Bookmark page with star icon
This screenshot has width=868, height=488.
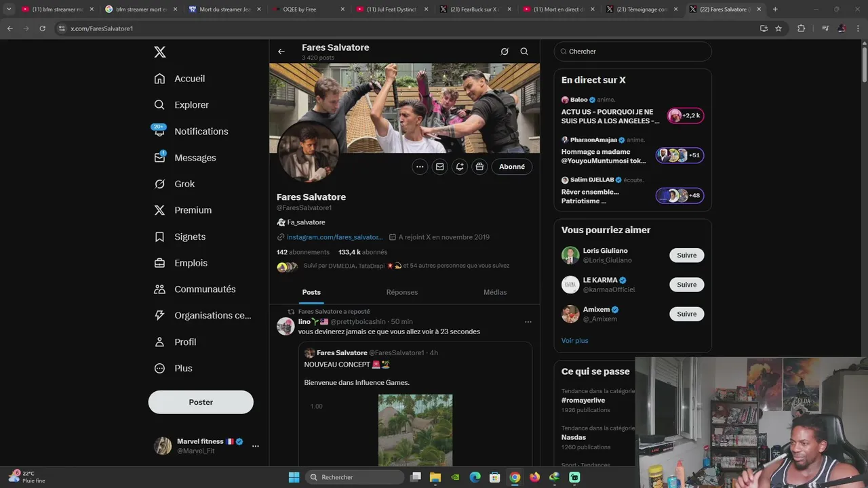click(778, 28)
